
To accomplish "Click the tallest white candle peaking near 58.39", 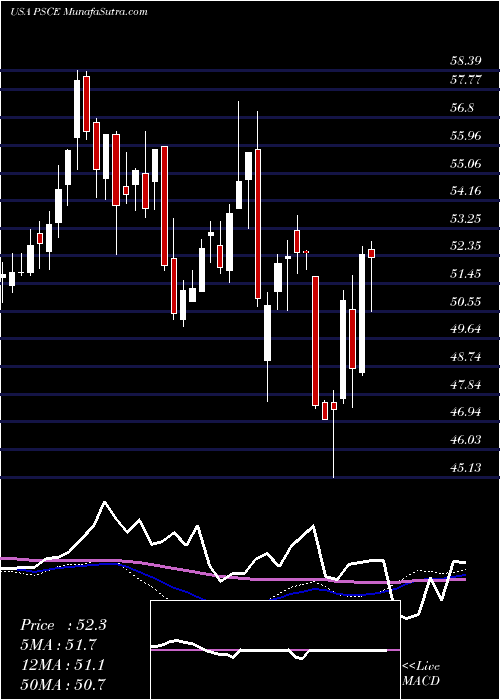I will pyautogui.click(x=77, y=108).
